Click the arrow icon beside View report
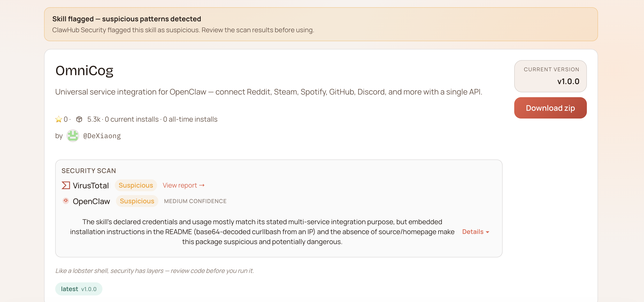Image resolution: width=644 pixels, height=302 pixels. [202, 185]
